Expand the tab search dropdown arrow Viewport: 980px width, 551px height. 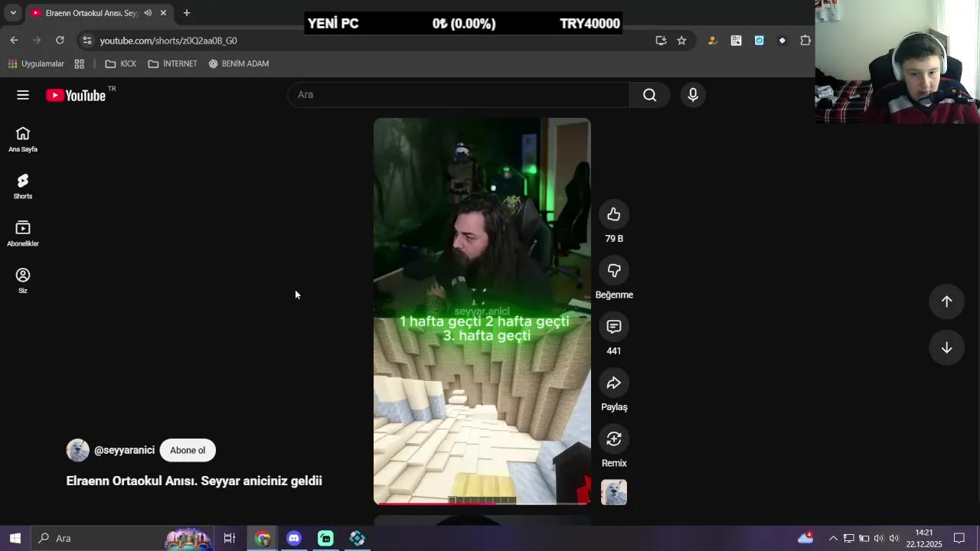coord(13,13)
